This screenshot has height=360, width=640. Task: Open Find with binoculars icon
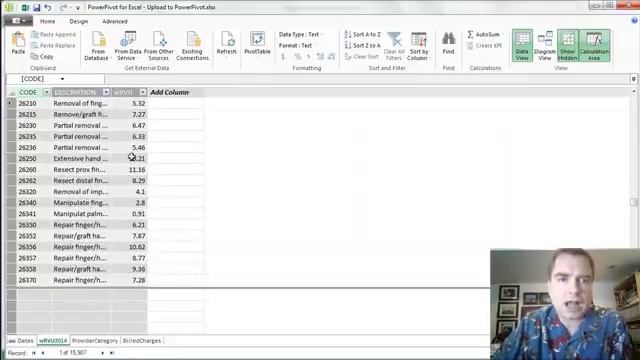tap(448, 43)
